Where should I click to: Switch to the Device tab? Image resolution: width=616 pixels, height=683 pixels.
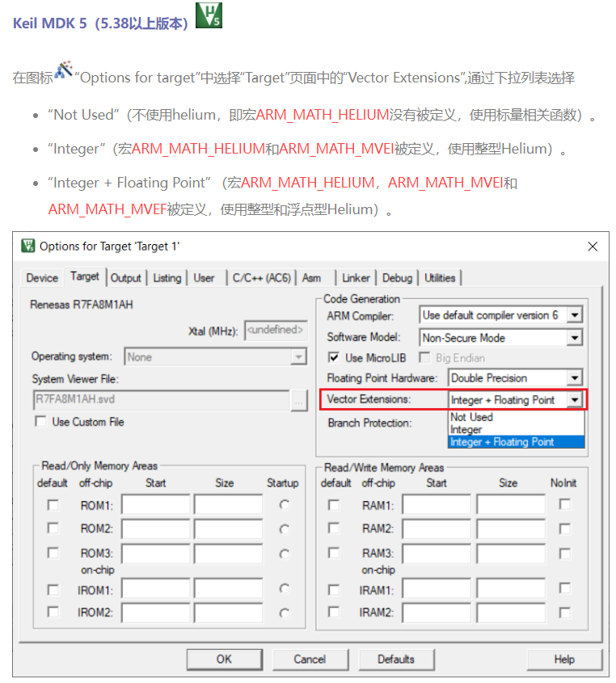[42, 278]
